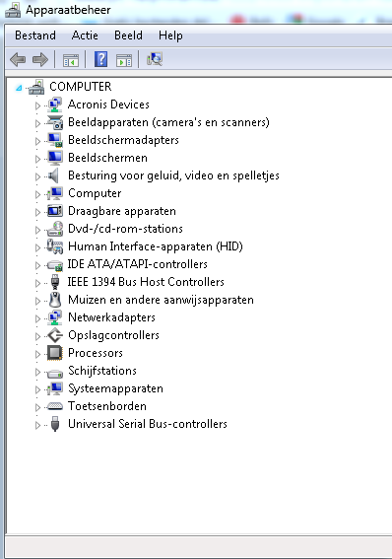This screenshot has width=392, height=559.
Task: Select the COMPUTER root label
Action: 81,87
